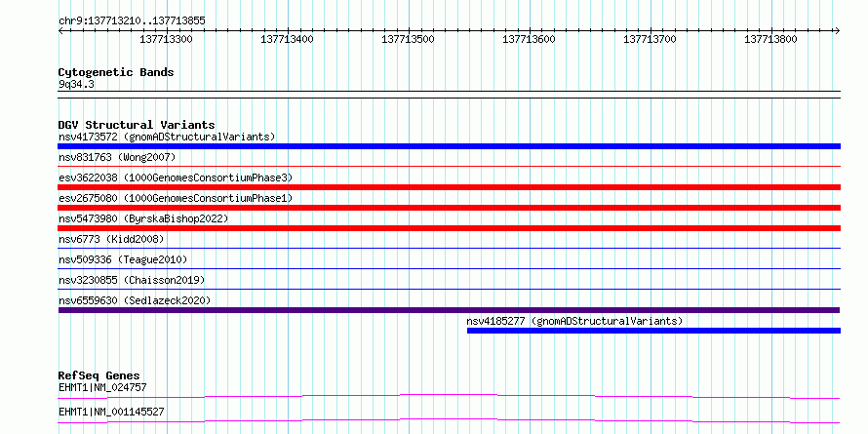Click ruler position 137713800
Image resolution: width=868 pixels, height=434 pixels.
click(x=770, y=39)
